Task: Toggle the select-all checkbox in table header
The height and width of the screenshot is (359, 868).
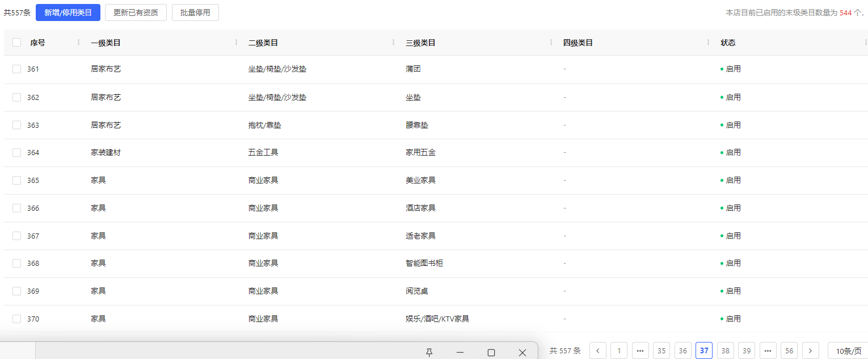Action: 17,43
